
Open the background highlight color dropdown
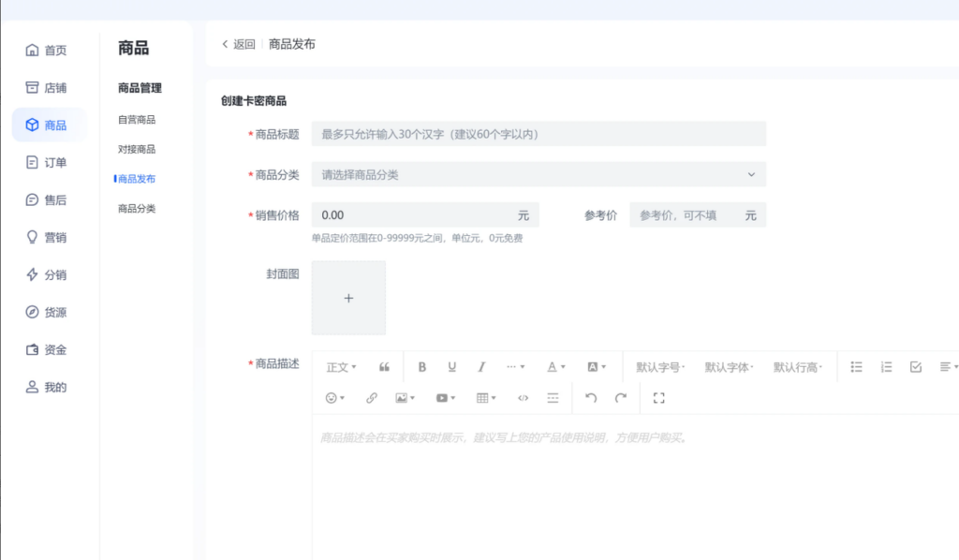(597, 367)
